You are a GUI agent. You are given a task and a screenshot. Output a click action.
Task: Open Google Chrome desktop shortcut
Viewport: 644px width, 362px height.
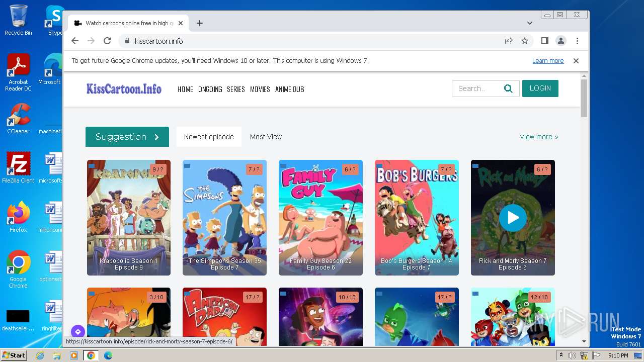point(18,269)
